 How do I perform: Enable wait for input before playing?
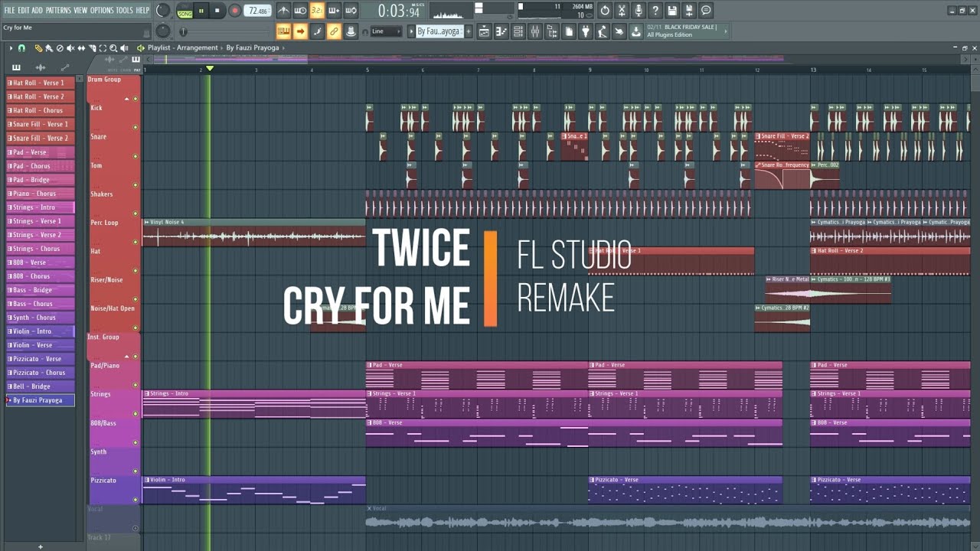pyautogui.click(x=300, y=11)
